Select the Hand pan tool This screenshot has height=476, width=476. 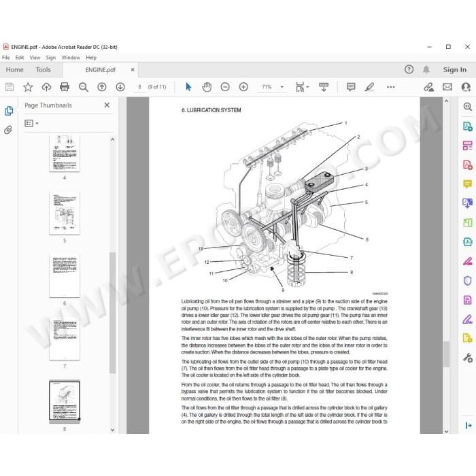coord(207,87)
